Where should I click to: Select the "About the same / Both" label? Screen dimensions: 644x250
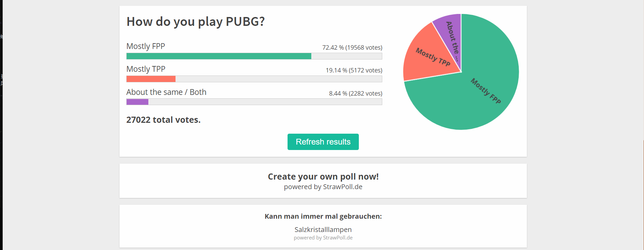(166, 92)
